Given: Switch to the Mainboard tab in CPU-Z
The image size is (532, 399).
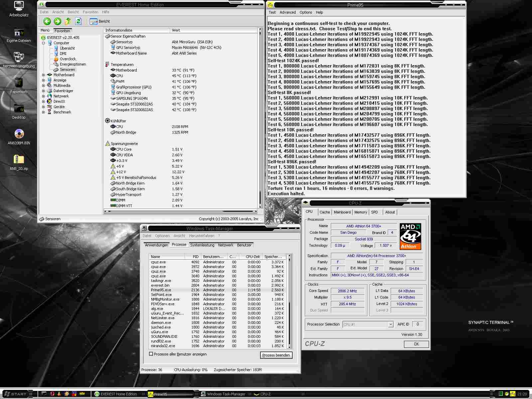Looking at the screenshot, I should (342, 212).
